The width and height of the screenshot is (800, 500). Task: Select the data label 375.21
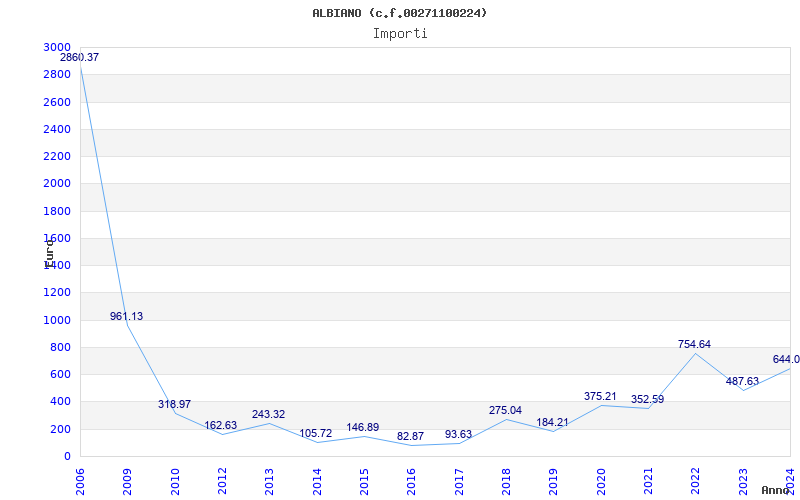coord(600,396)
